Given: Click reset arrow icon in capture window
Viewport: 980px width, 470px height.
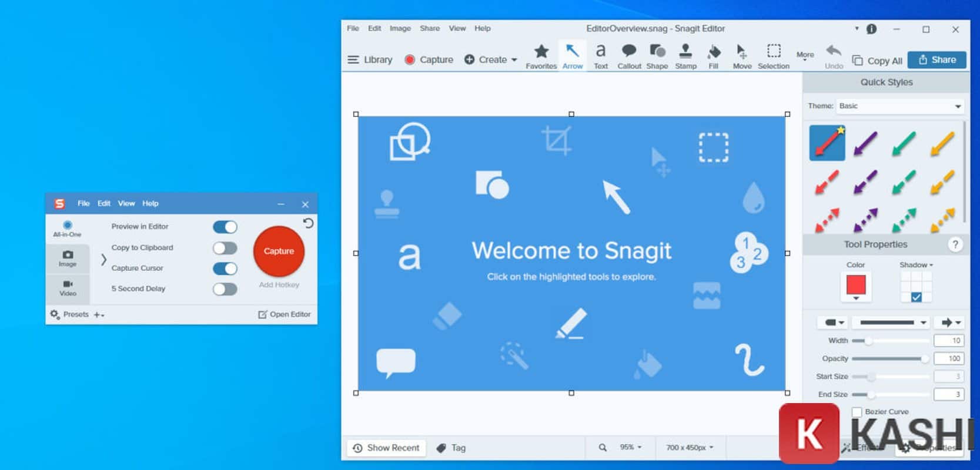Looking at the screenshot, I should [308, 223].
